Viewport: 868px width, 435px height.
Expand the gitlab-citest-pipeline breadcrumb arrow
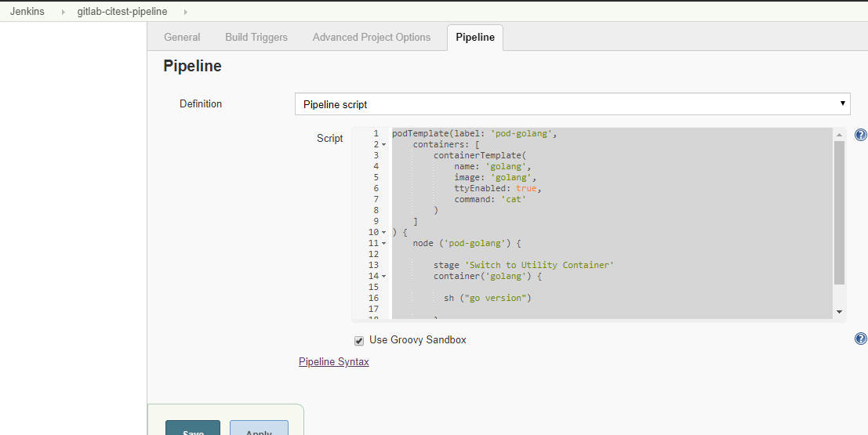(186, 12)
